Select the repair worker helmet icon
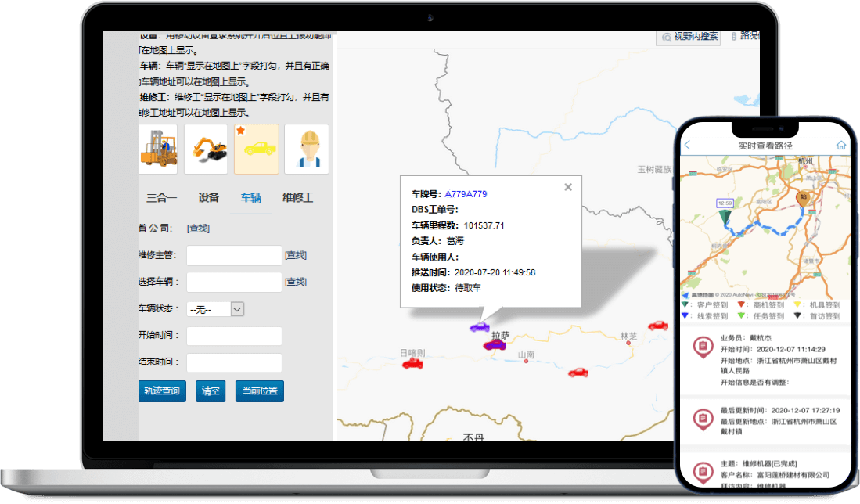Image resolution: width=860 pixels, height=504 pixels. [x=307, y=149]
